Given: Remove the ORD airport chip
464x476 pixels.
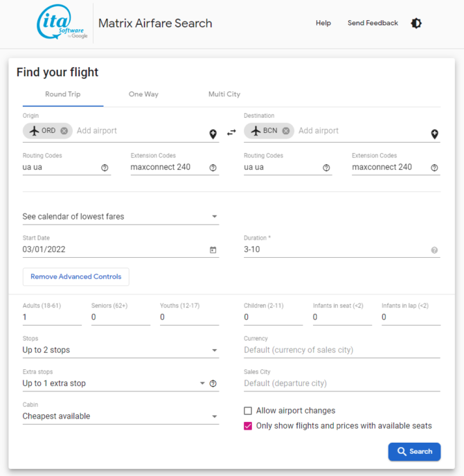Looking at the screenshot, I should pyautogui.click(x=64, y=131).
